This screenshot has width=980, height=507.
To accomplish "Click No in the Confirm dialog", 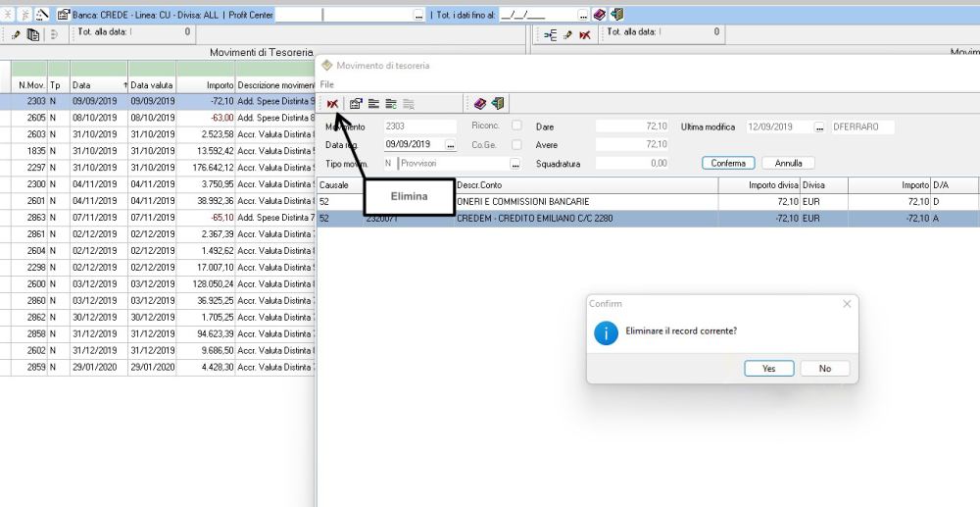I will point(824,369).
